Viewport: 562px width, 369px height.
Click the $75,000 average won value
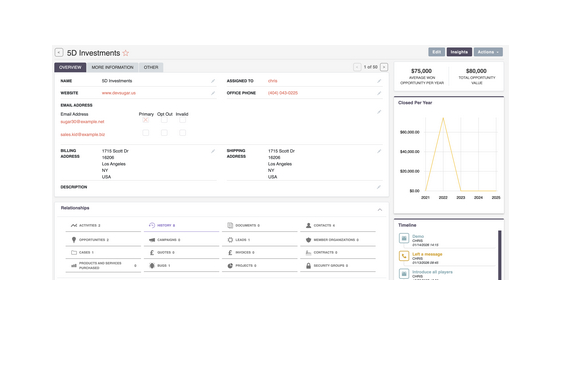click(422, 71)
